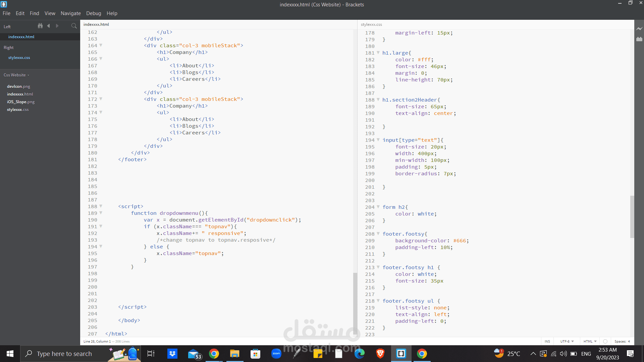Click the Live Preview lightning icon
644x362 pixels.
(x=639, y=29)
